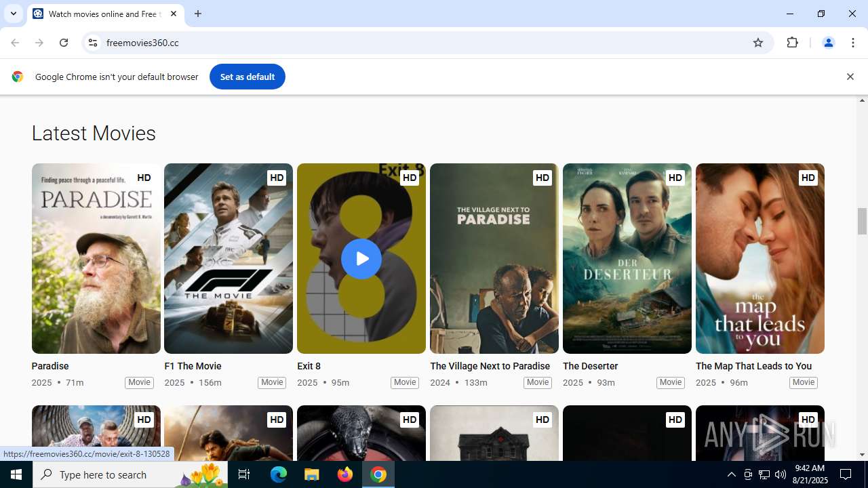Open the Exit 8 title link

tap(309, 366)
